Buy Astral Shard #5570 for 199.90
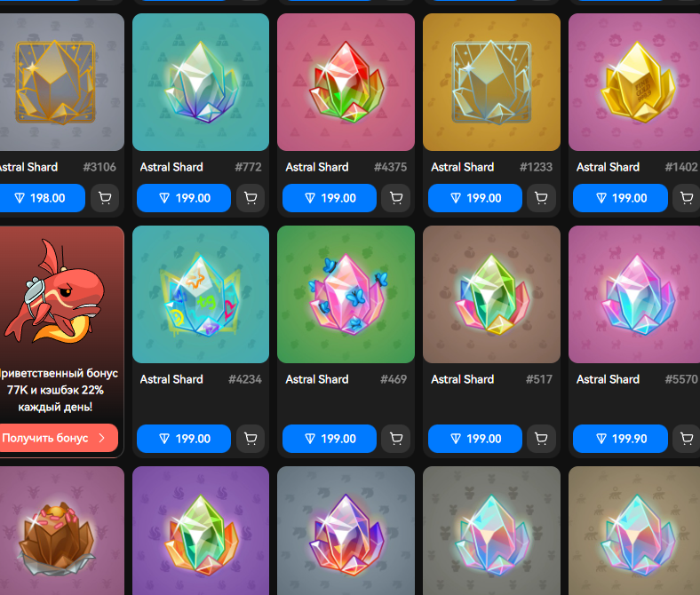 (621, 439)
